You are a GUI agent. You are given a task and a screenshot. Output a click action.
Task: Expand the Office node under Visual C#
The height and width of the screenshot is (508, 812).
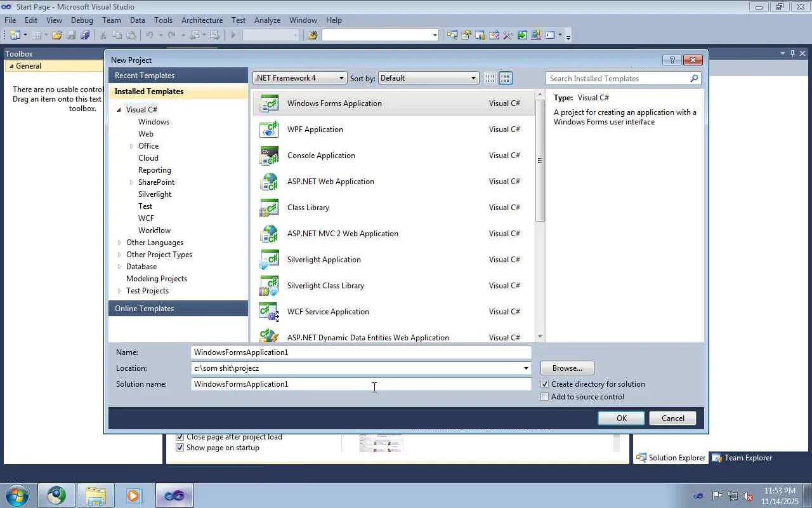(131, 146)
